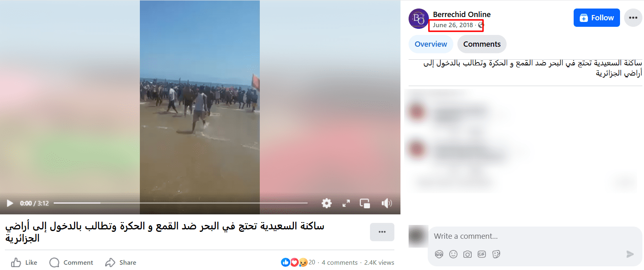
Task: Share the video
Action: pos(120,262)
